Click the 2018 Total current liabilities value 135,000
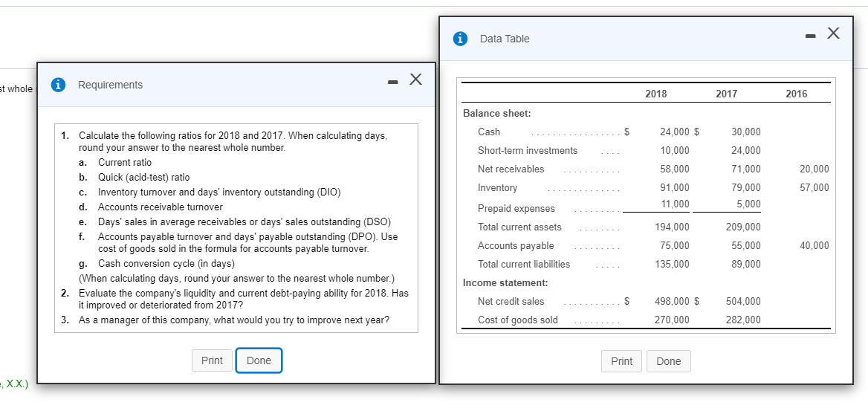This screenshot has width=868, height=411. tap(672, 265)
